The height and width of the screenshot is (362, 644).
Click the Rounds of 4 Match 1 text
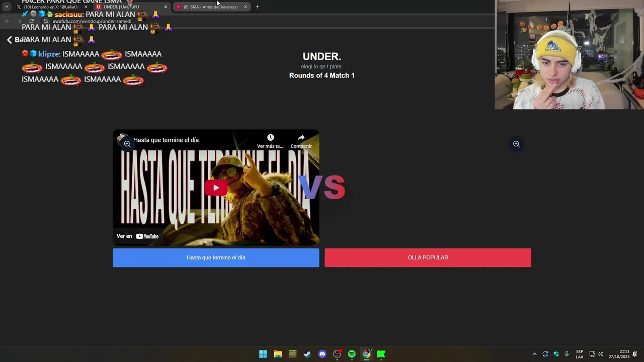322,75
